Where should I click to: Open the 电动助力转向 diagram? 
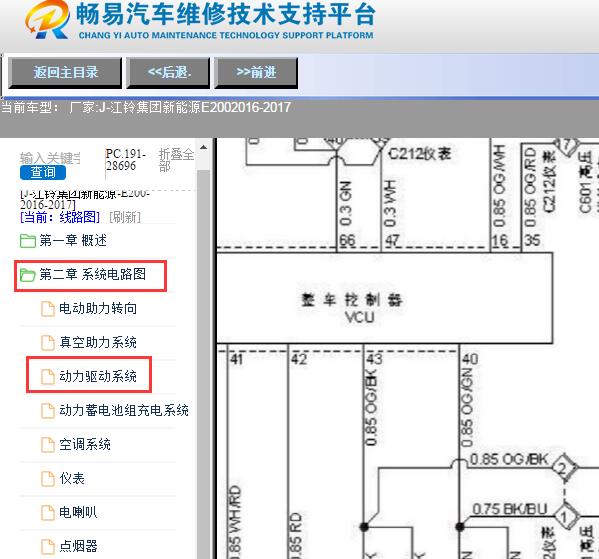point(98,308)
